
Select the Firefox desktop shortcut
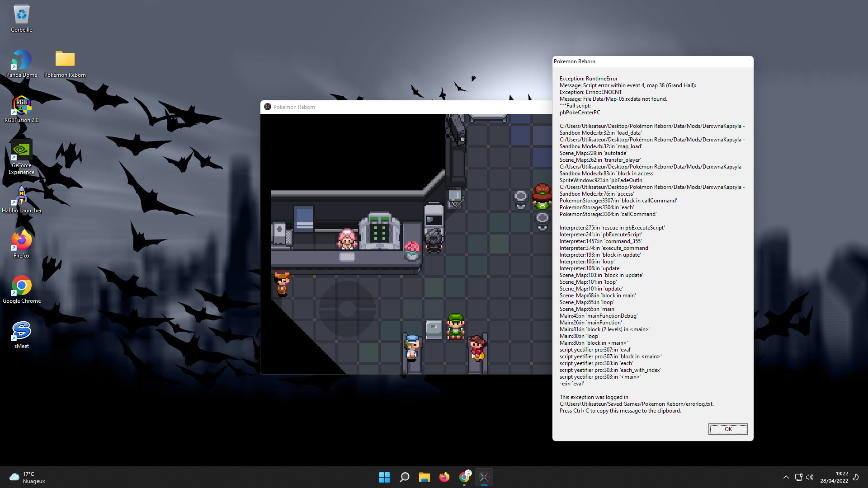(x=21, y=244)
